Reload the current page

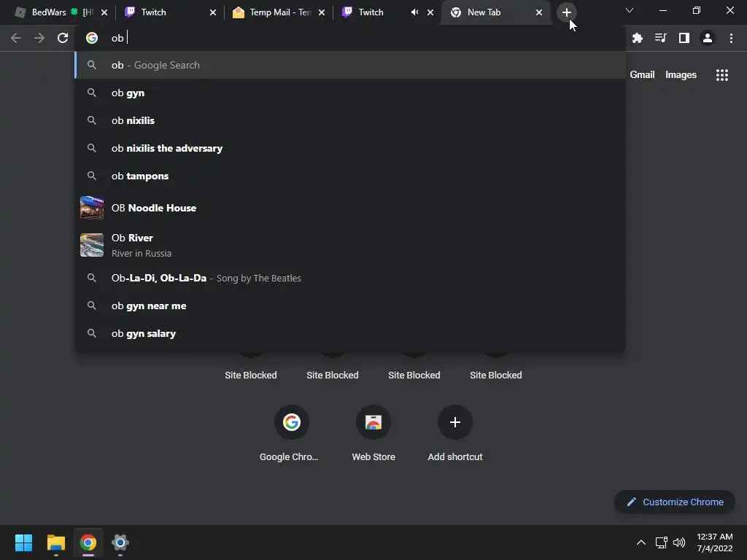[63, 38]
